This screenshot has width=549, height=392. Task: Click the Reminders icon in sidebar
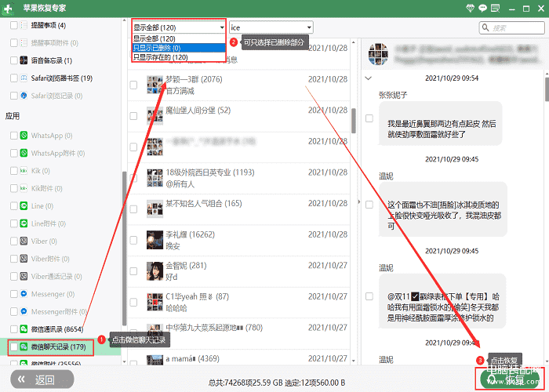point(24,25)
